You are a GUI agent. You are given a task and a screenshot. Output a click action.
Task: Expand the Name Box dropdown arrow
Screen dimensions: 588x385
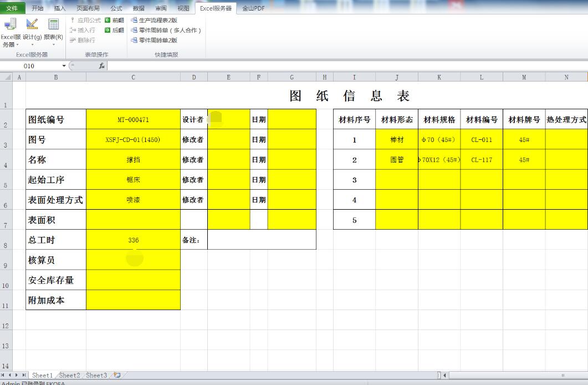pyautogui.click(x=64, y=66)
